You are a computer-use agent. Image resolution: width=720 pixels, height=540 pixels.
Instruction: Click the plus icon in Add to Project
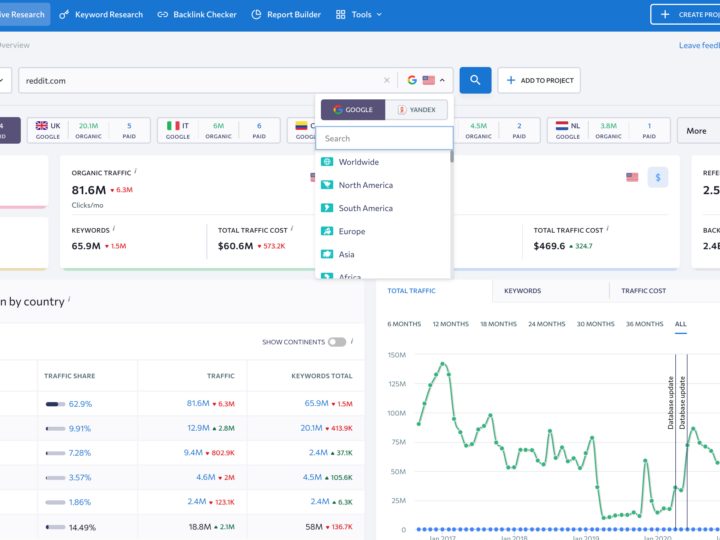pyautogui.click(x=511, y=80)
